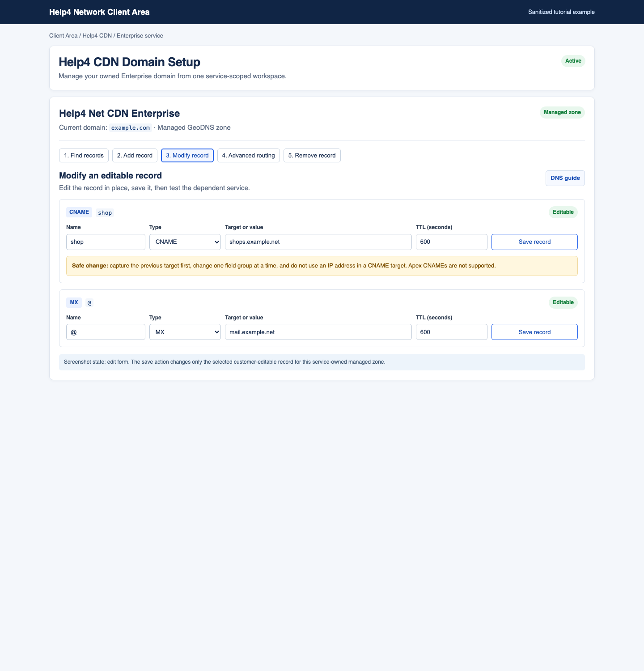Click the Modify an editable record heading
The width and height of the screenshot is (644, 671).
pyautogui.click(x=110, y=176)
